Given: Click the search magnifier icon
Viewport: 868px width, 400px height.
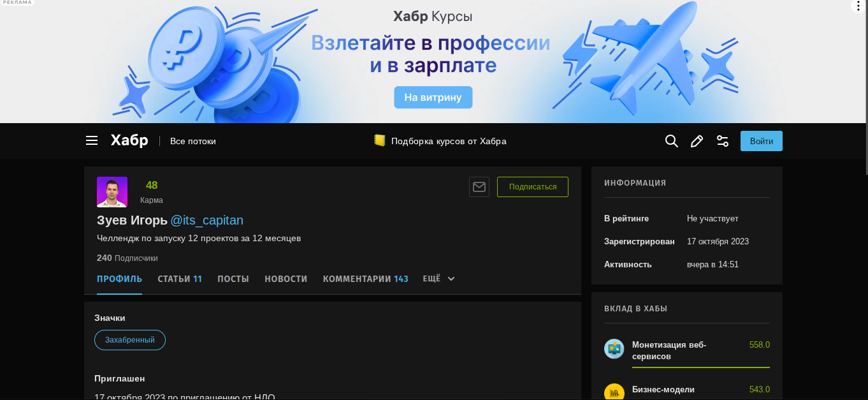Looking at the screenshot, I should point(671,141).
